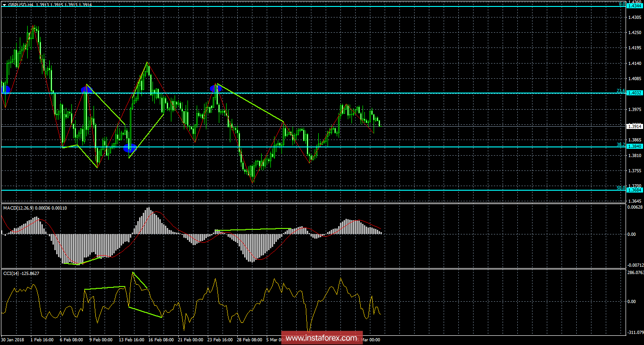Screen dimensions: 644x345
Task: Select the 1.4032 highlighted price tag
Action: (x=635, y=93)
